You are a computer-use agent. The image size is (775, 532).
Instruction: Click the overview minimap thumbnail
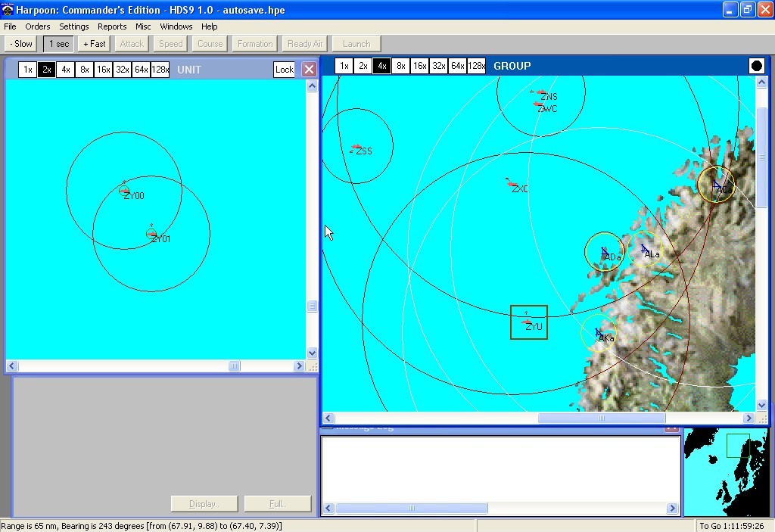pos(728,472)
